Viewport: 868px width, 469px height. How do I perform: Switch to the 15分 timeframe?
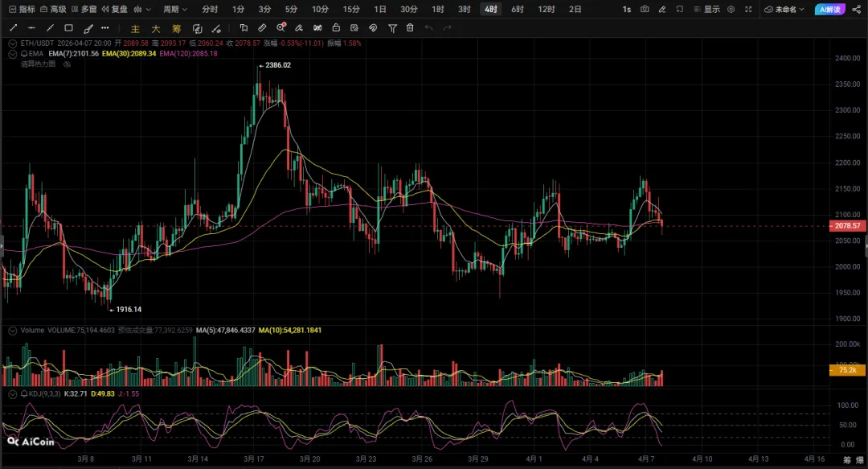click(x=351, y=10)
